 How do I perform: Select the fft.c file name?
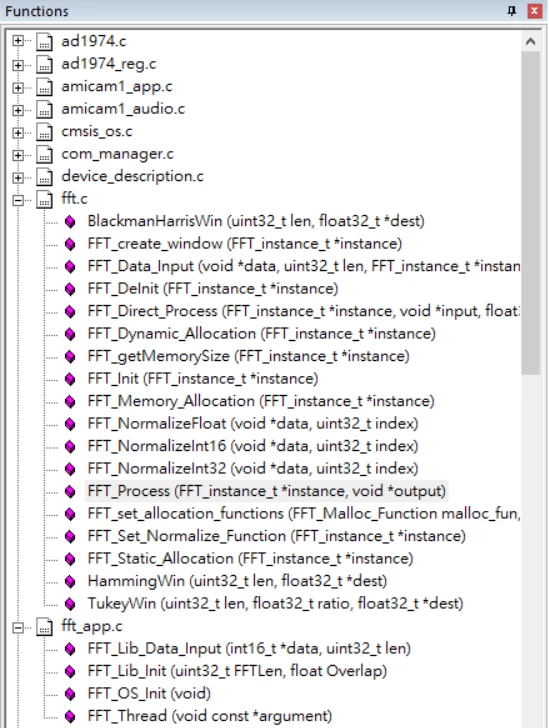pos(74,199)
